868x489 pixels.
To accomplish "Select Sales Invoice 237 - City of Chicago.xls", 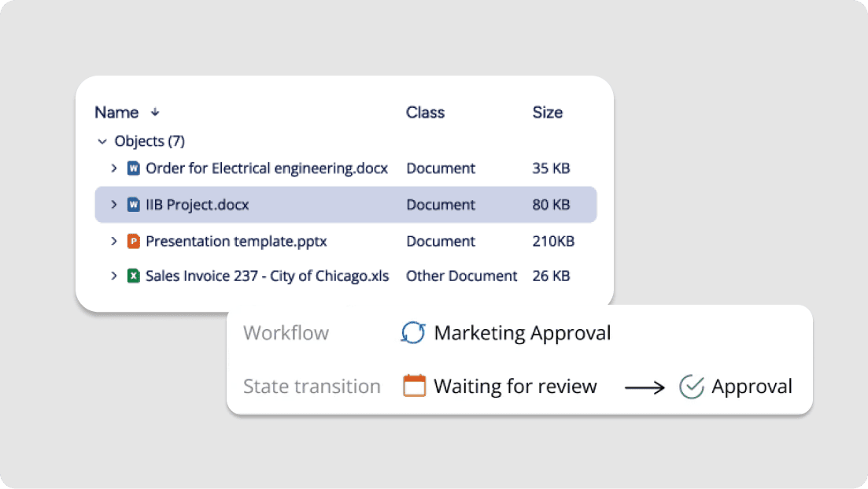I will pos(267,276).
